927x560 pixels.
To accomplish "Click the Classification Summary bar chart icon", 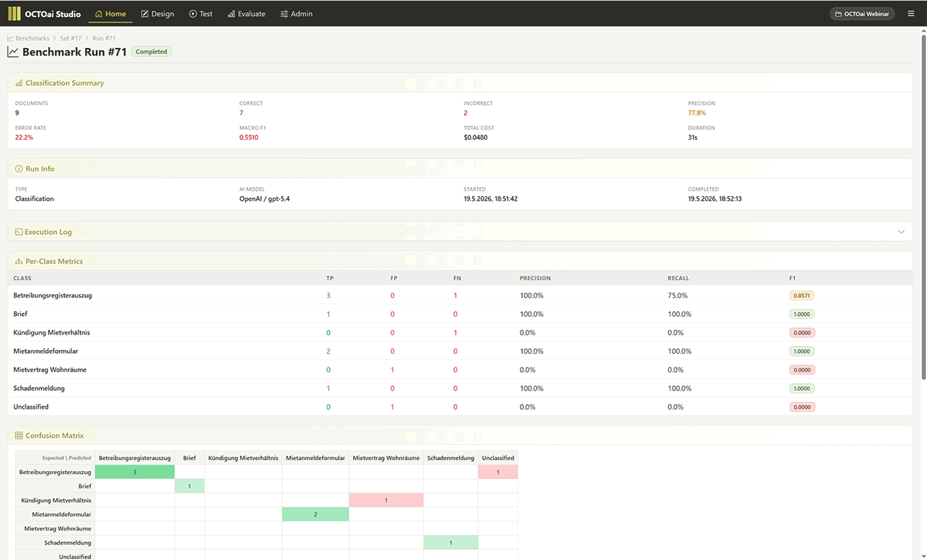I will [x=19, y=83].
